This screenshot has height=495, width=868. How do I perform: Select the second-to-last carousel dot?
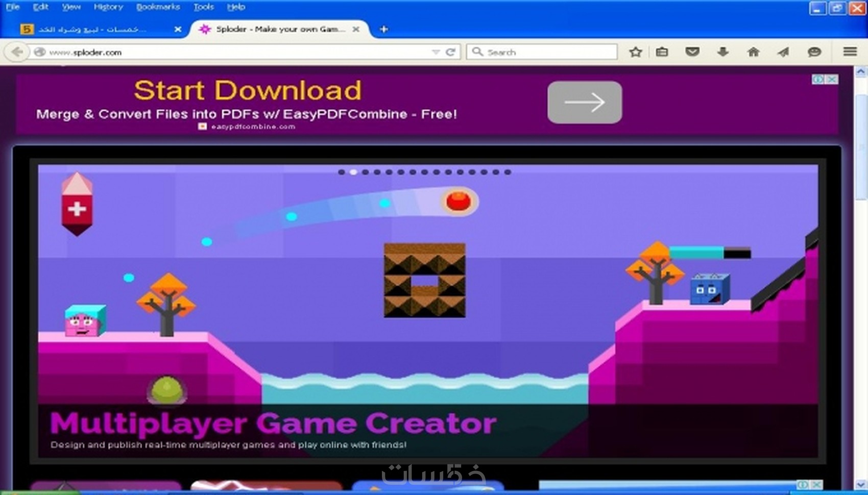pyautogui.click(x=496, y=172)
